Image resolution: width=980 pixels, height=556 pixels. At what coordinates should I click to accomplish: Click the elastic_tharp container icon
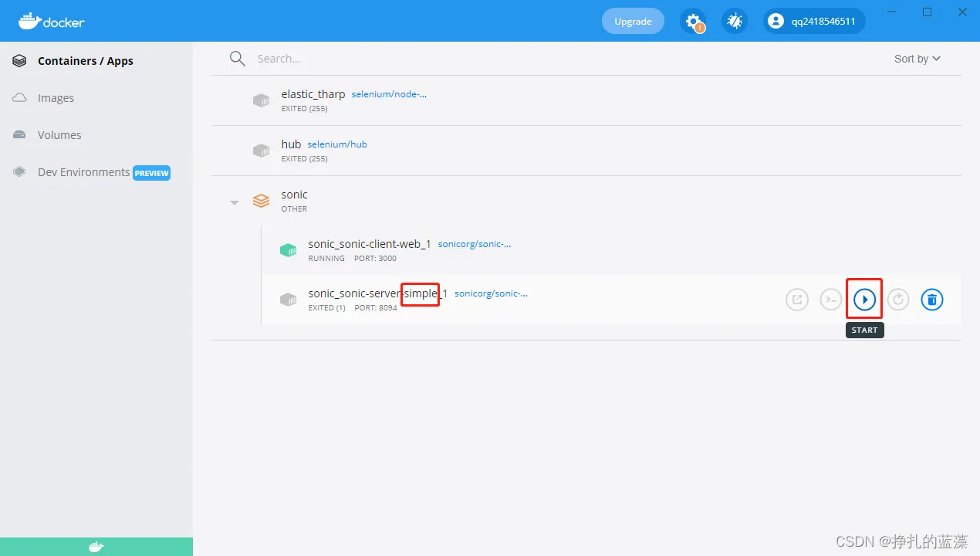(x=262, y=100)
